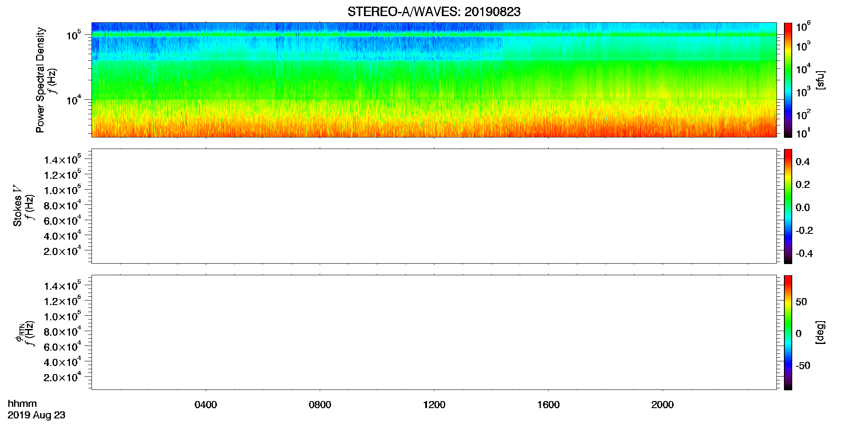
Task: Click the STEREO-A/WAVES: 20190823 plot title
Action: (434, 12)
